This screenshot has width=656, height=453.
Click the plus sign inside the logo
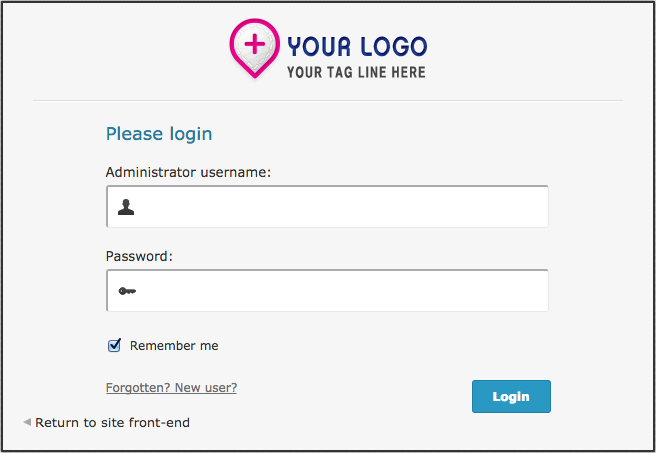pyautogui.click(x=255, y=43)
